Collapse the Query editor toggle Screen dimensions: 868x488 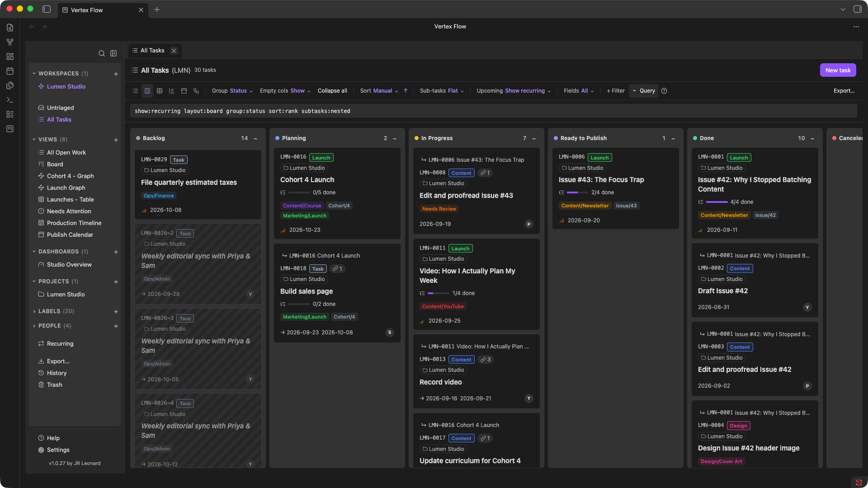tap(643, 91)
